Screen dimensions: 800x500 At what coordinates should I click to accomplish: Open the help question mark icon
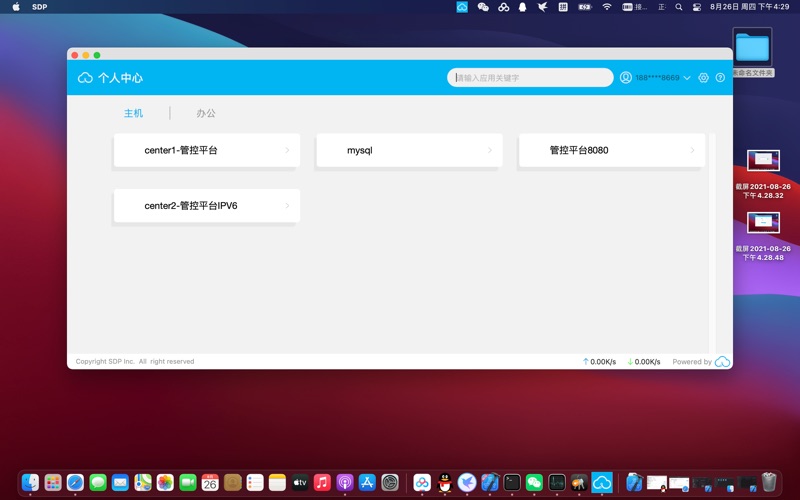pyautogui.click(x=720, y=78)
